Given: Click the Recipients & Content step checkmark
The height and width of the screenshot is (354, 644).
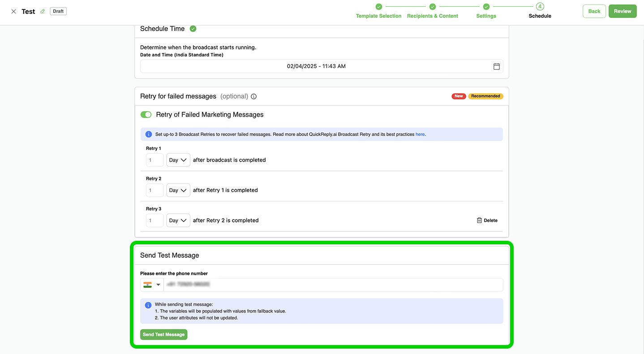Looking at the screenshot, I should coord(432,7).
